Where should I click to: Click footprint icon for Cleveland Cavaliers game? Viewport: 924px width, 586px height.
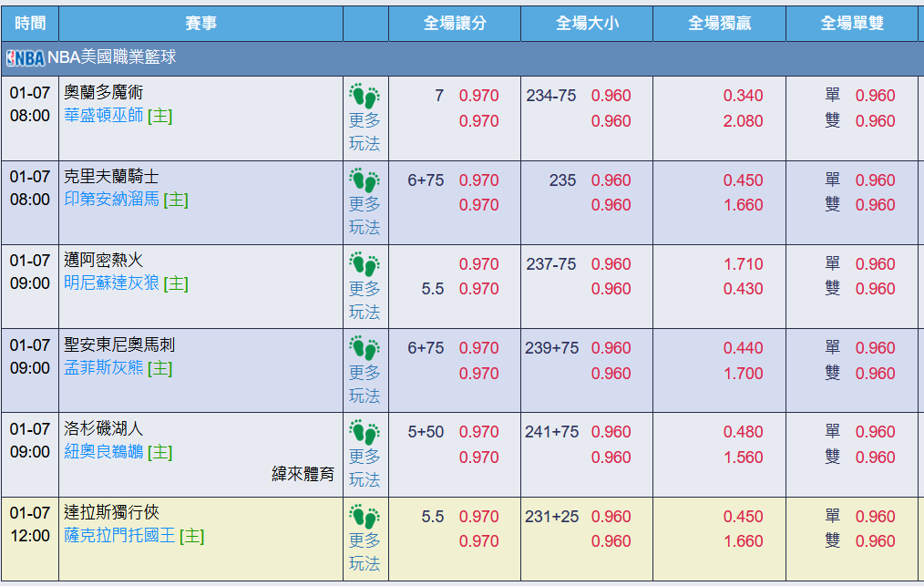(364, 180)
